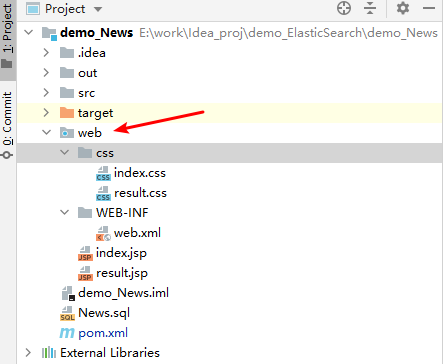The width and height of the screenshot is (443, 364).
Task: Click the collapse all icon in header
Action: (370, 8)
